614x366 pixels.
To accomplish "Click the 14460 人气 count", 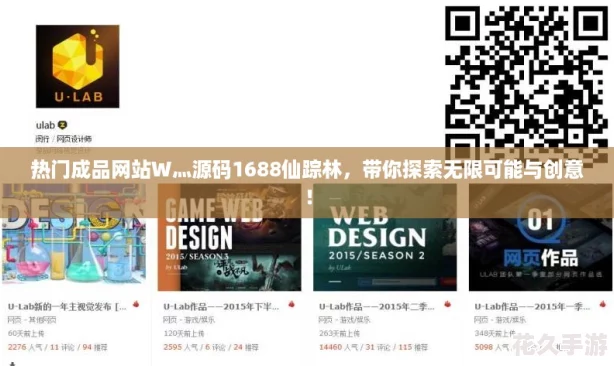I will click(x=339, y=347).
